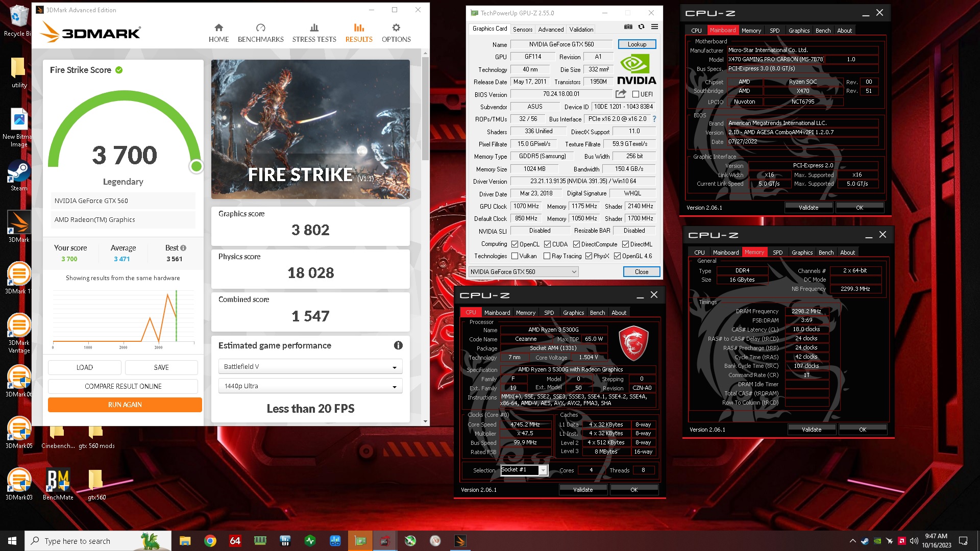Image resolution: width=980 pixels, height=551 pixels.
Task: Click the green marker on score gauge
Action: click(196, 166)
